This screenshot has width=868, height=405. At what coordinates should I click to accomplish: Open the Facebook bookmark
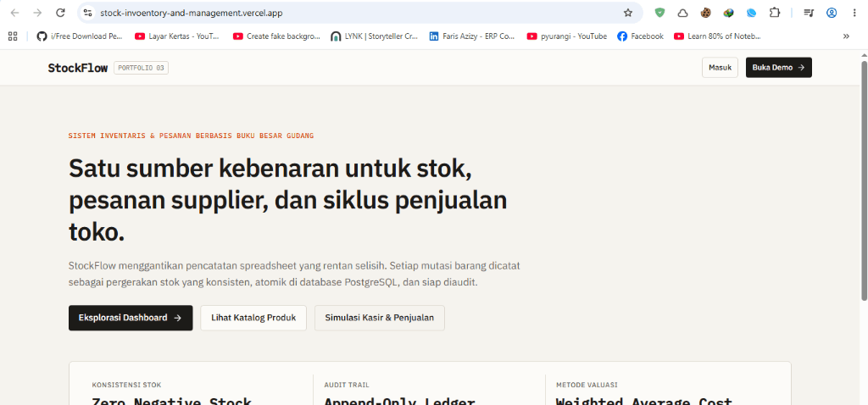tap(641, 36)
